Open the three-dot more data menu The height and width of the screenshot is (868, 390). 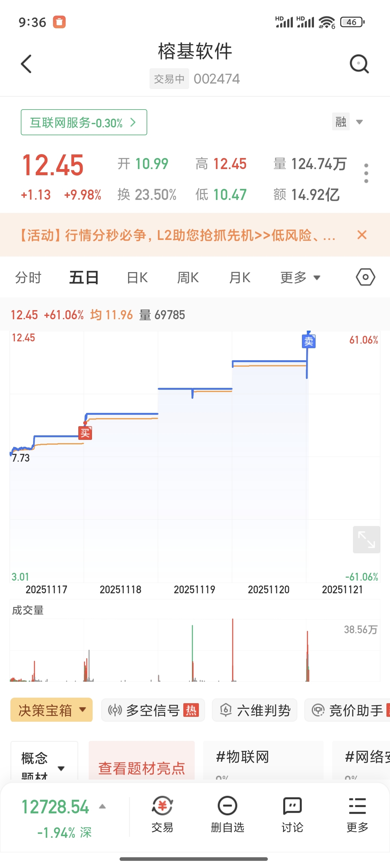click(366, 173)
